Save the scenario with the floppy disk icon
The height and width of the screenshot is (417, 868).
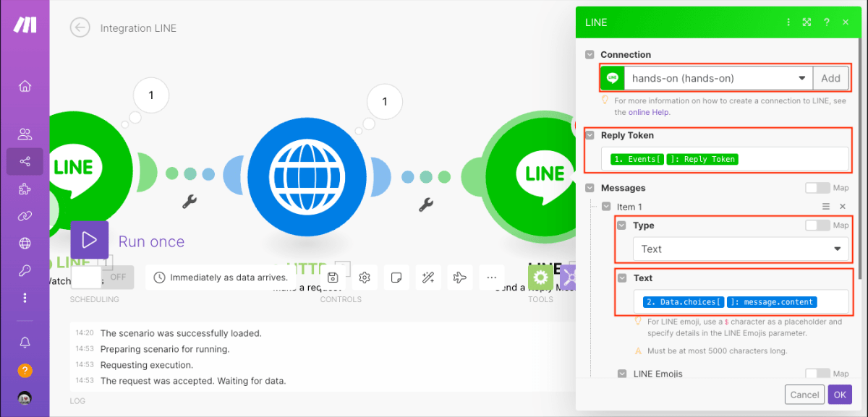coord(333,278)
